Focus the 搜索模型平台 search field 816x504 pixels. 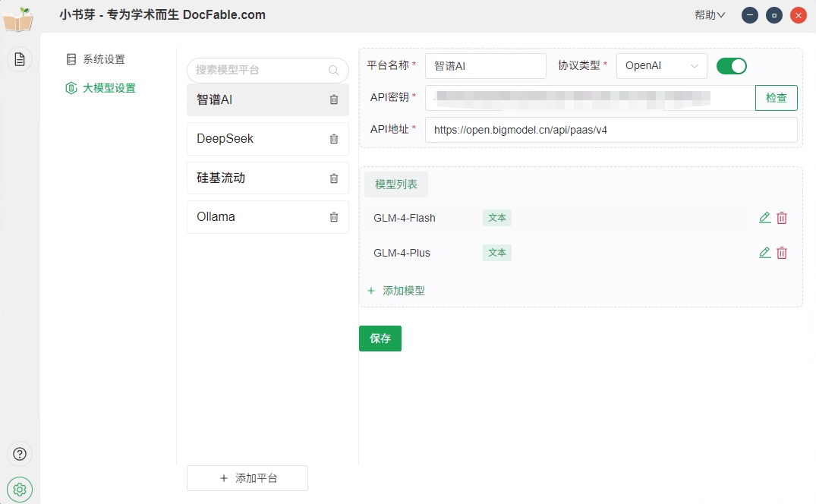click(x=267, y=71)
